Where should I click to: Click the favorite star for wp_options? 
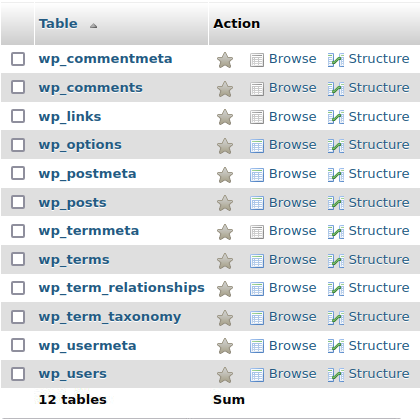click(x=225, y=146)
